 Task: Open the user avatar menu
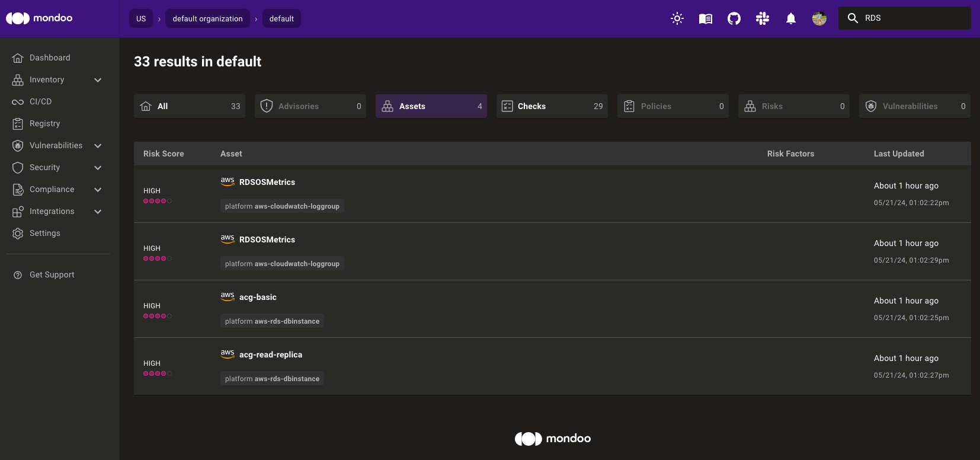819,18
